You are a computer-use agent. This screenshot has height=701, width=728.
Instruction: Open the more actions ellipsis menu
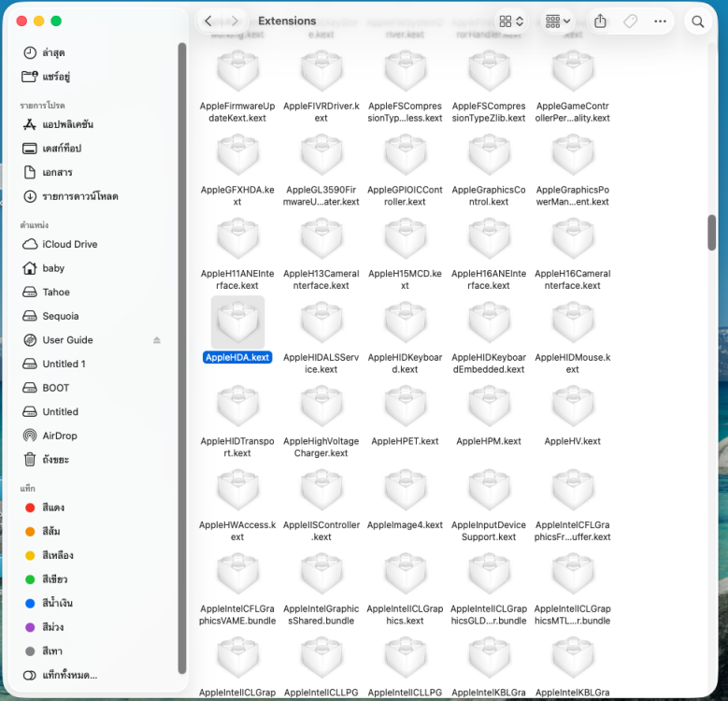pos(660,21)
